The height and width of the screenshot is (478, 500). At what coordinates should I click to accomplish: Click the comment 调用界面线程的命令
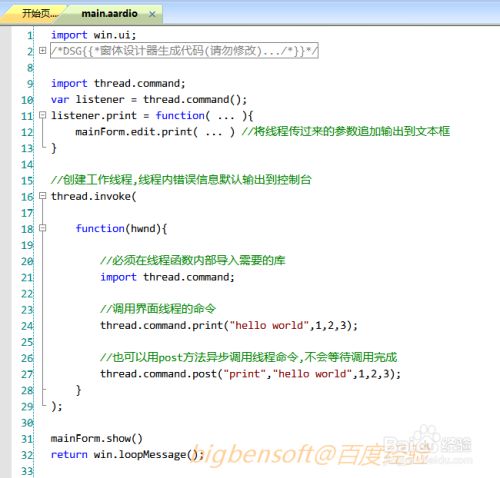click(x=158, y=309)
